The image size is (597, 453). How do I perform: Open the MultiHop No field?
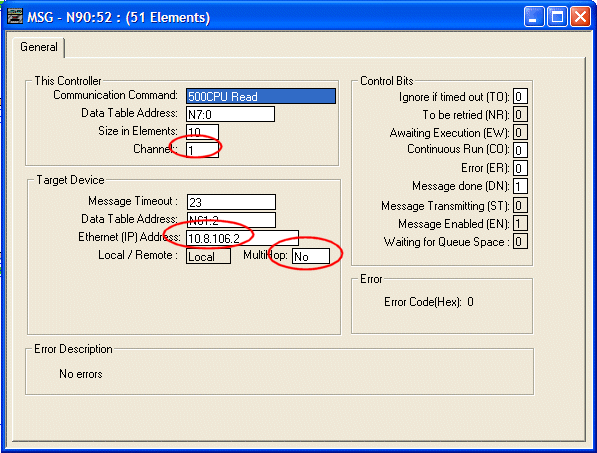(x=311, y=256)
